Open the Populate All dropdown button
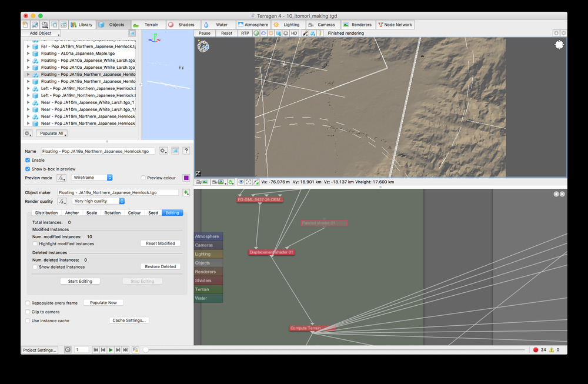This screenshot has width=588, height=384. point(52,133)
